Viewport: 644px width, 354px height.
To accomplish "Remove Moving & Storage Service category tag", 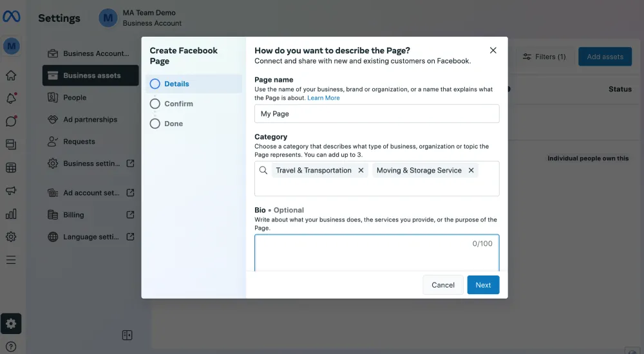I will point(471,171).
